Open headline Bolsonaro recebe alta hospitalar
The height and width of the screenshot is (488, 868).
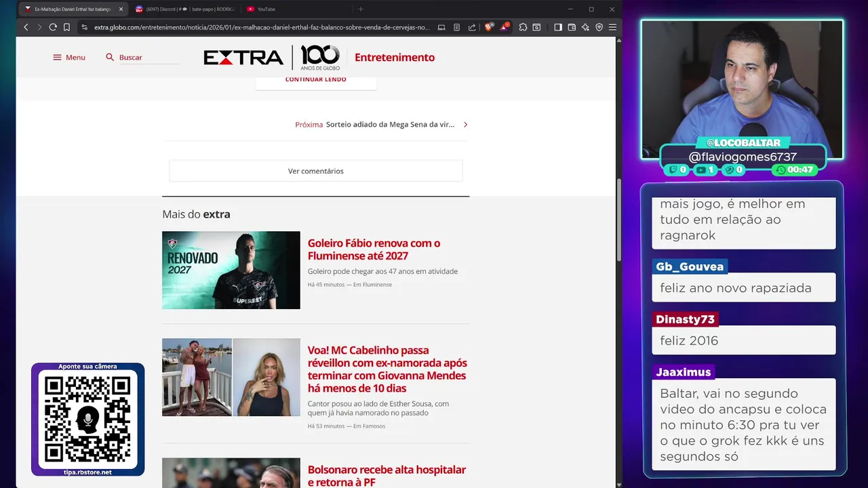click(387, 476)
